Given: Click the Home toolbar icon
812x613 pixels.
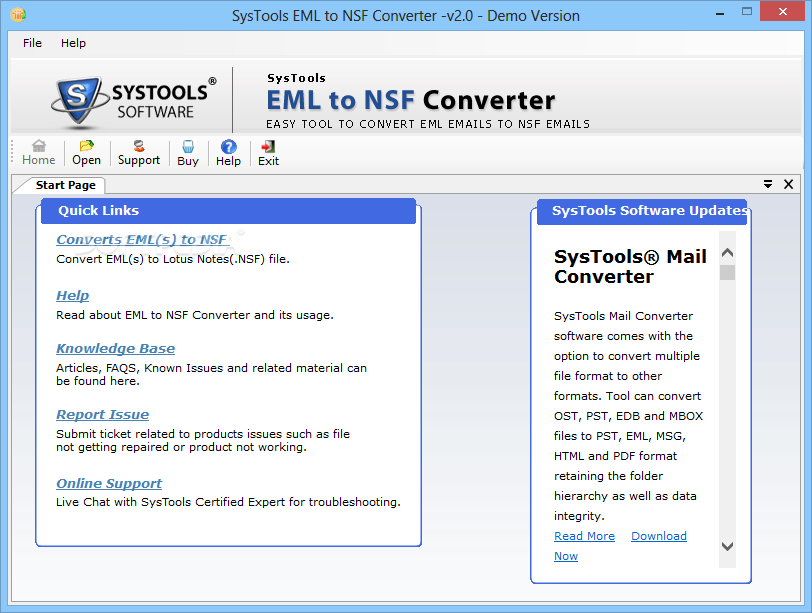Looking at the screenshot, I should 38,153.
